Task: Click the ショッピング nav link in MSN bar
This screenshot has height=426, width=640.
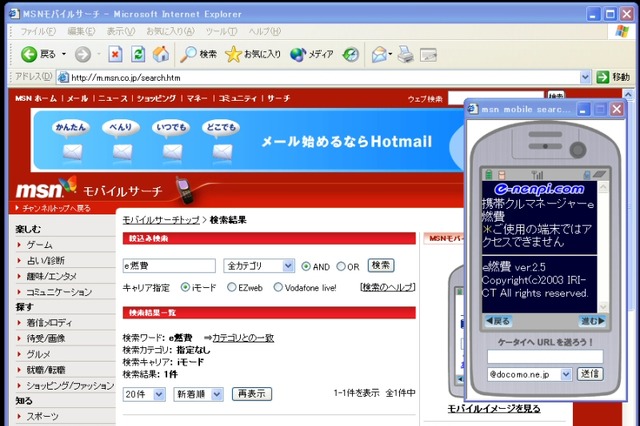Action: (156, 98)
